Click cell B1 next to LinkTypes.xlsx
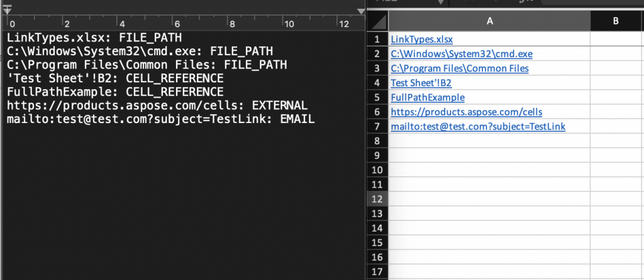Viewport: 644px width, 280px height. [616, 40]
